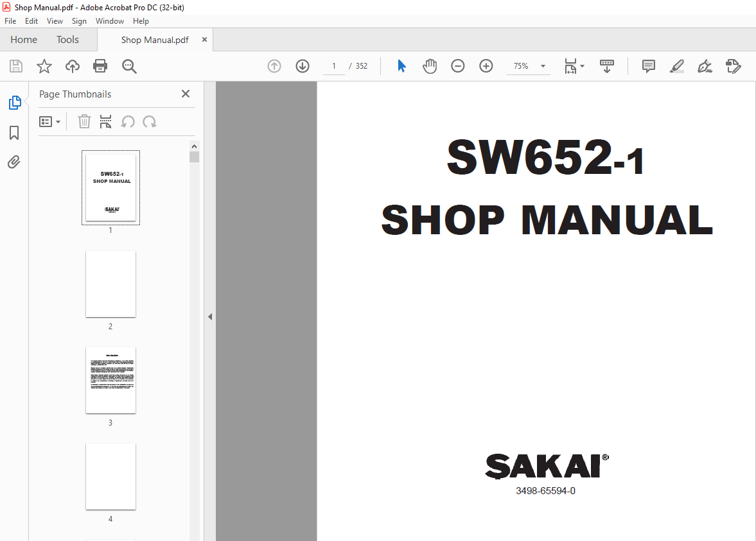This screenshot has width=756, height=541.
Task: Open Page Thumbnails pane icon in sidebar
Action: click(15, 103)
